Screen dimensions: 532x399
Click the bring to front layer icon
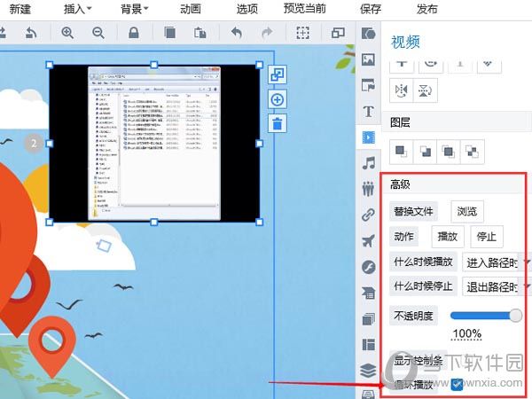coord(402,151)
